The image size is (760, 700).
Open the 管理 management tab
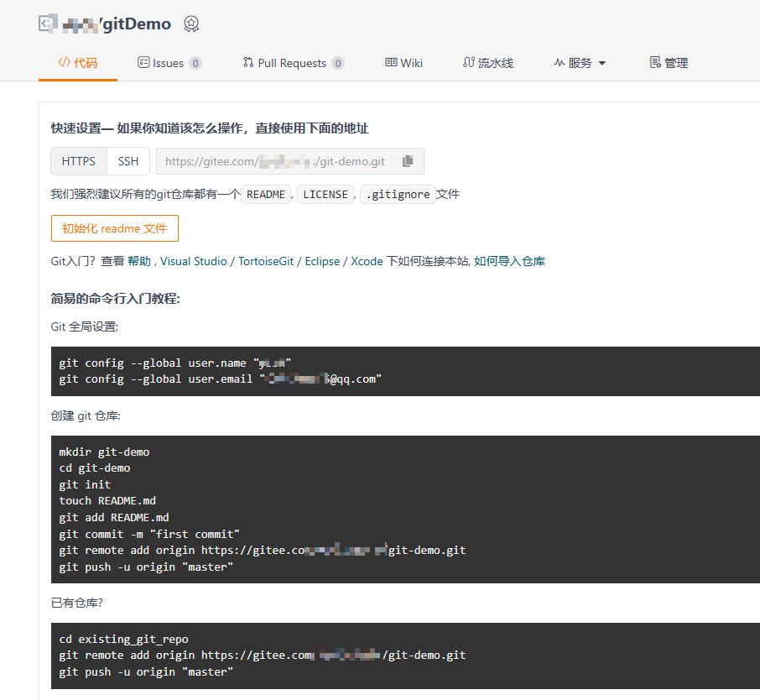click(669, 63)
